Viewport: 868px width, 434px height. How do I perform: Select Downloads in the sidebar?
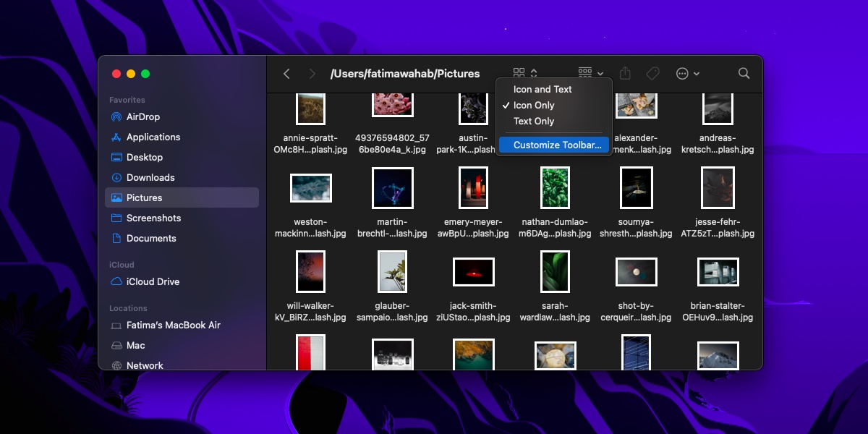(x=182, y=177)
